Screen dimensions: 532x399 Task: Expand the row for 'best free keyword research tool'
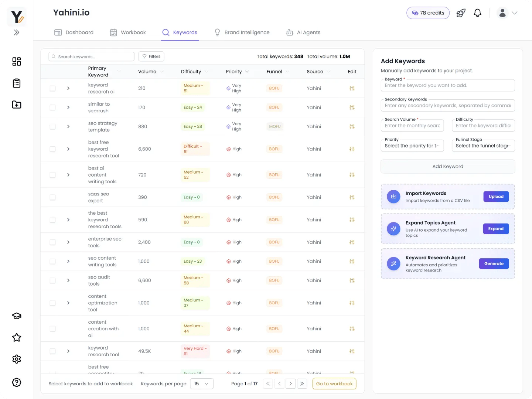68,149
